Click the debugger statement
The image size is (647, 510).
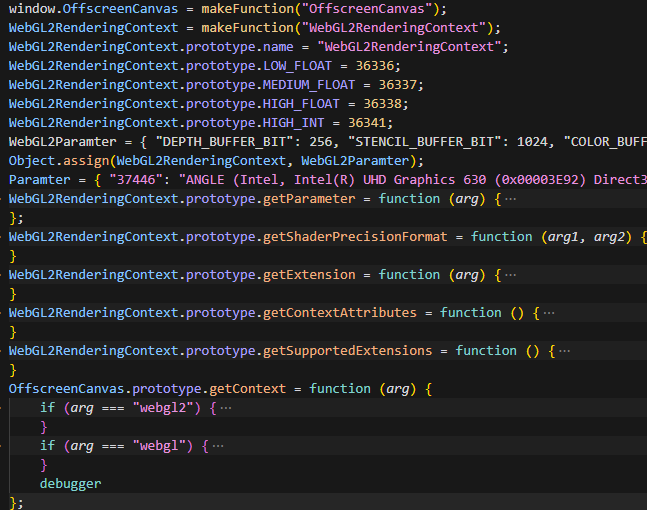70,483
